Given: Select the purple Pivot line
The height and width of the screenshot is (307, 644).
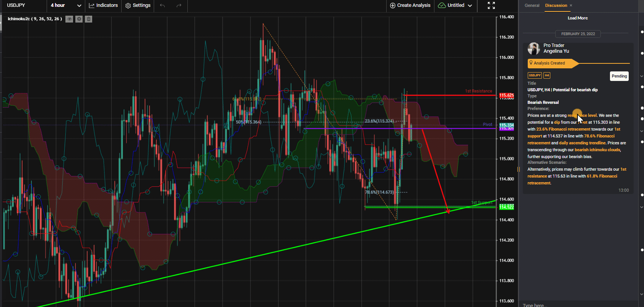Looking at the screenshot, I should [400, 129].
